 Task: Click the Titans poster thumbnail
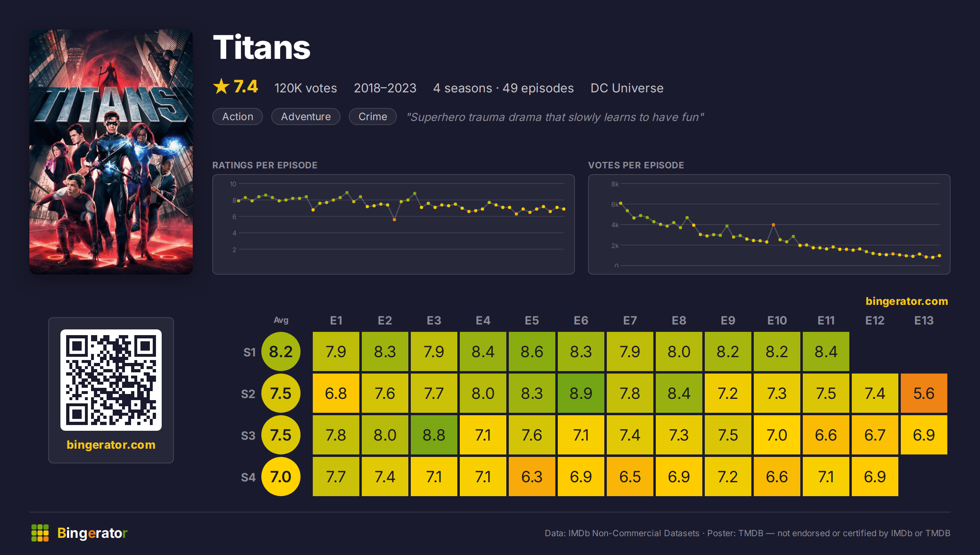point(111,152)
